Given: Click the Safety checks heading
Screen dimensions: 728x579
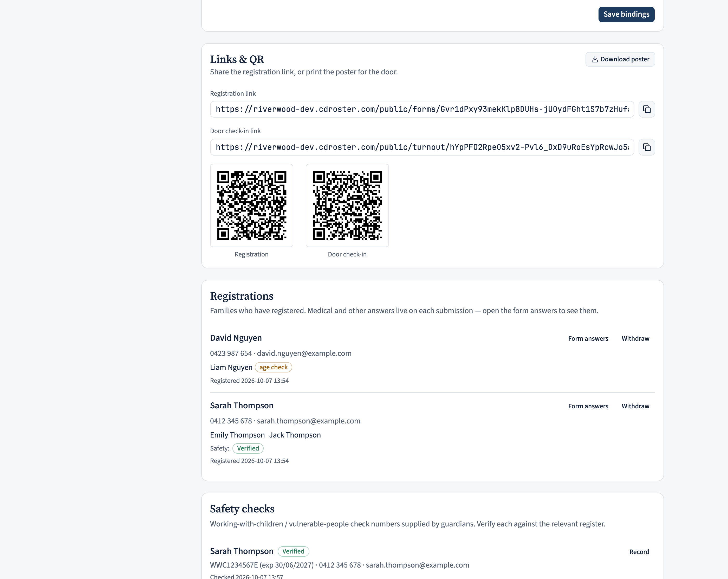Looking at the screenshot, I should (x=242, y=509).
